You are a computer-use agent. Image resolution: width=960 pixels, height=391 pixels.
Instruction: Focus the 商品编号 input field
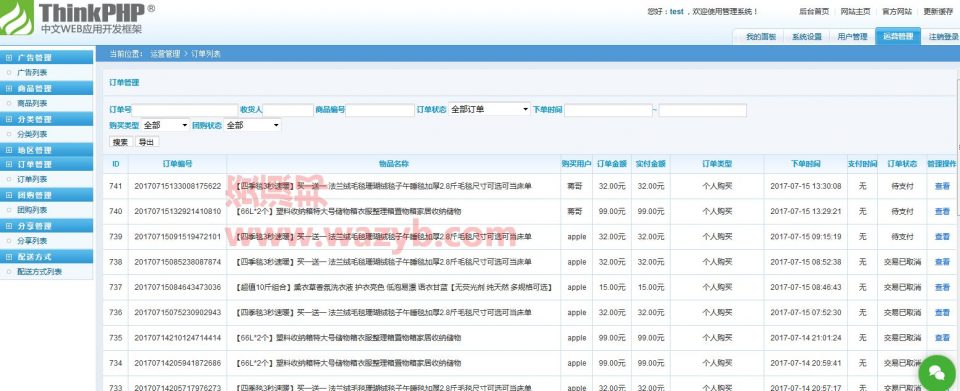(x=380, y=110)
